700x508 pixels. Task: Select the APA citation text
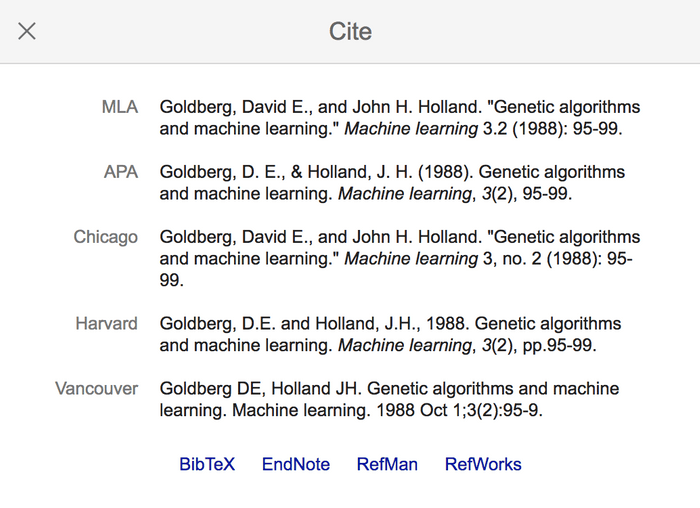[x=391, y=183]
